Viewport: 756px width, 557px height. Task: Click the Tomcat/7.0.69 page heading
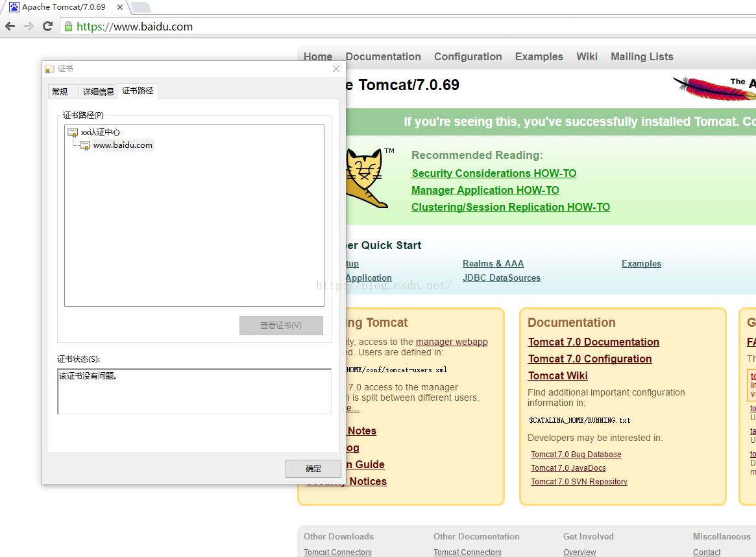(402, 86)
